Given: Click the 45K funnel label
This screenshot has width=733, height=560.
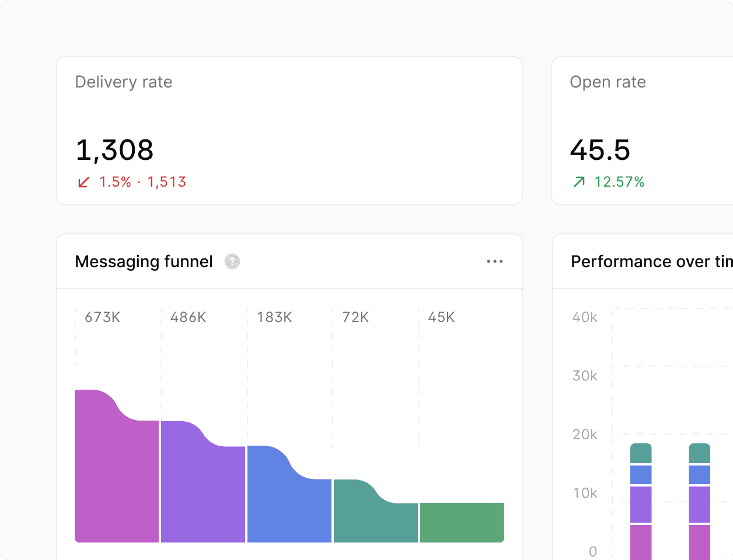Looking at the screenshot, I should (441, 317).
